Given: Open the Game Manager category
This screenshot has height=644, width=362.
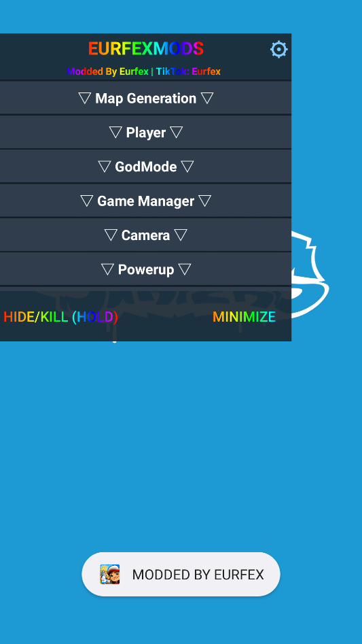Looking at the screenshot, I should [145, 201].
